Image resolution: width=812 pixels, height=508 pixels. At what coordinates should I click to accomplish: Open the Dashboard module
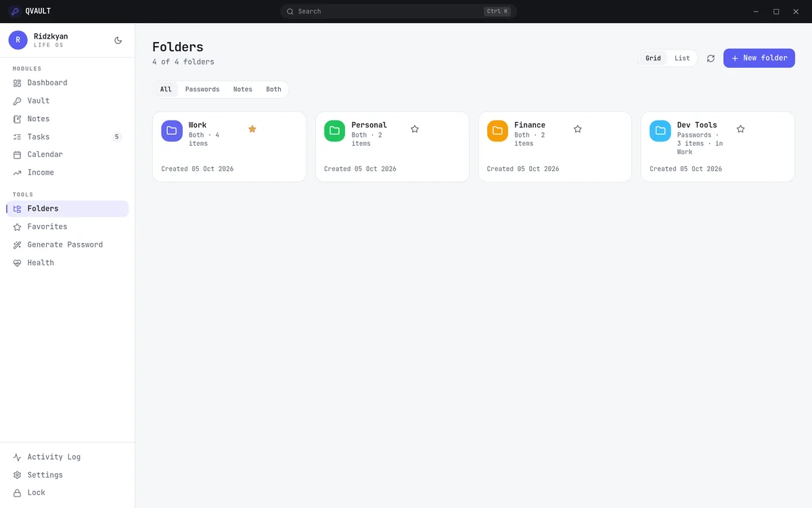click(68, 83)
